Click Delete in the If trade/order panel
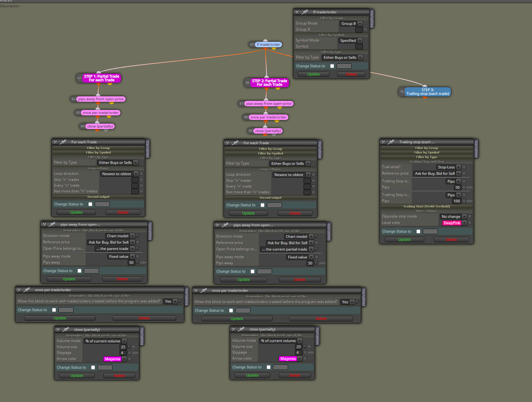 pos(351,74)
